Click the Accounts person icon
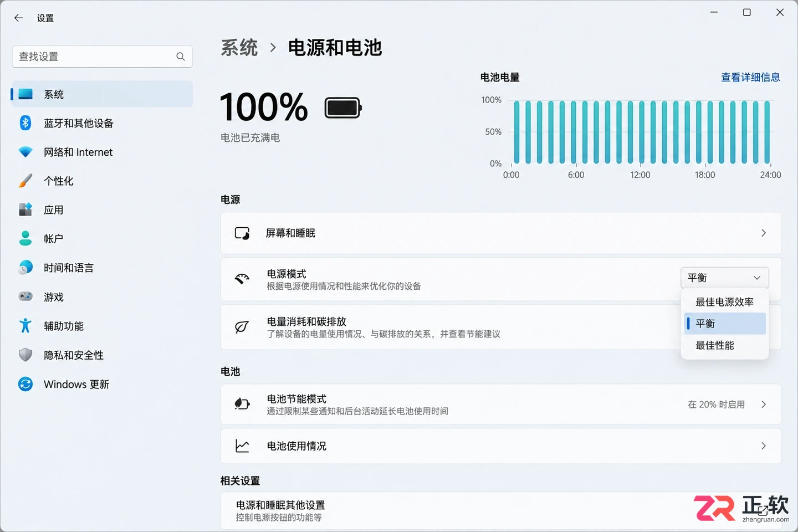The height and width of the screenshot is (532, 798). (25, 238)
